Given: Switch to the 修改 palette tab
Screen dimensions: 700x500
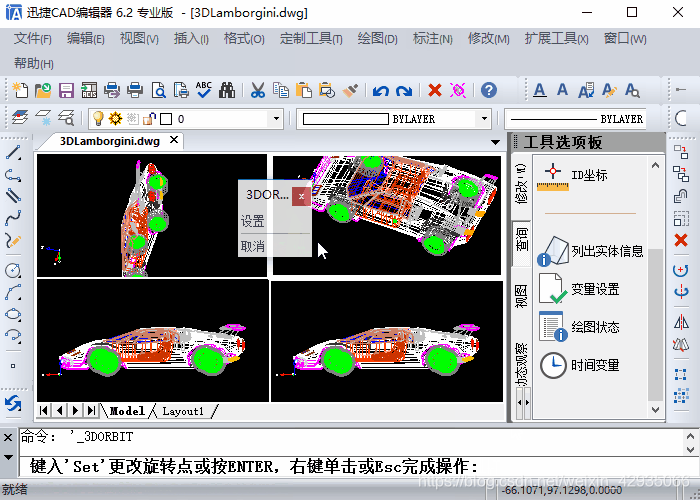Looking at the screenshot, I should point(521,185).
